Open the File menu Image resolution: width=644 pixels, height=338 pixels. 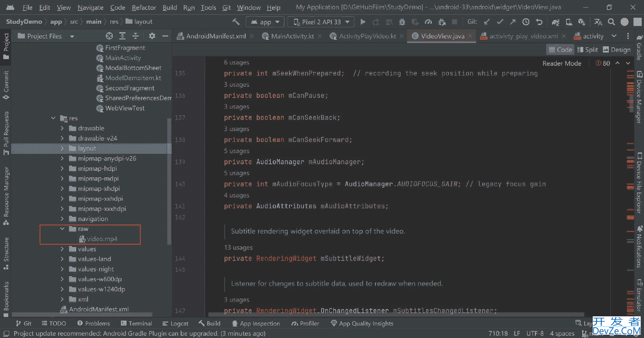click(27, 7)
